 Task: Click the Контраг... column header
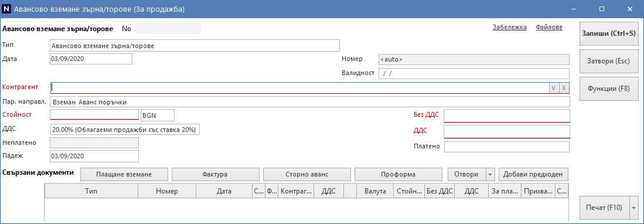point(296,191)
